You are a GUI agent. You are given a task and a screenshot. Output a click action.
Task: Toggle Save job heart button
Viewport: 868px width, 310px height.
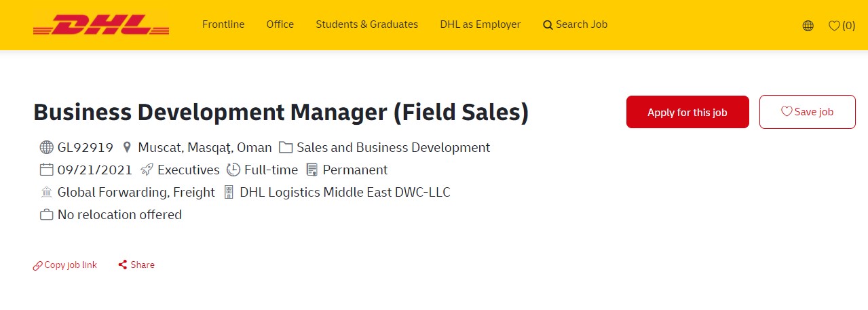(807, 112)
